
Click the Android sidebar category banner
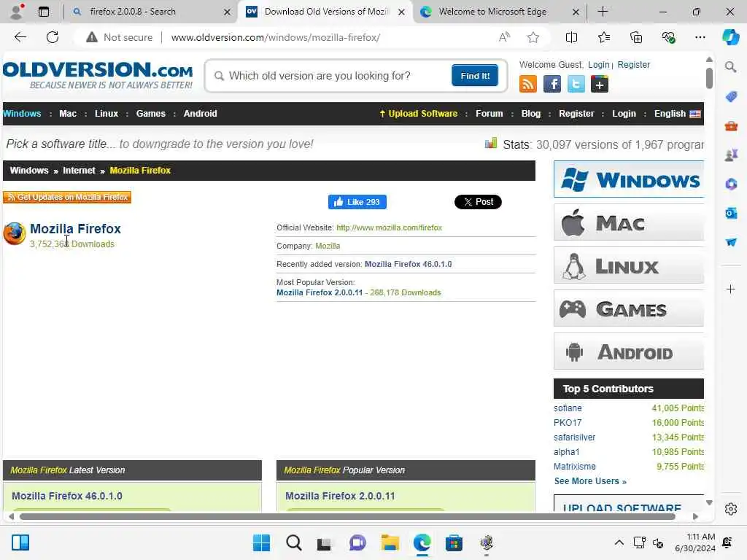[x=628, y=351]
